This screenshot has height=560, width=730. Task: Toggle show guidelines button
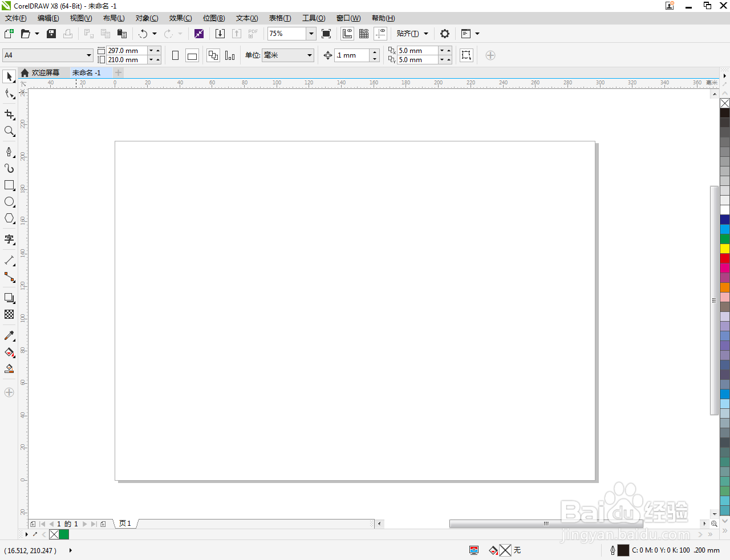[380, 34]
